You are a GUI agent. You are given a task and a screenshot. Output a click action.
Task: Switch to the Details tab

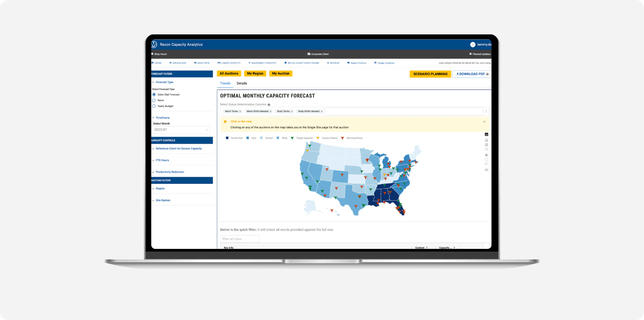(x=242, y=83)
